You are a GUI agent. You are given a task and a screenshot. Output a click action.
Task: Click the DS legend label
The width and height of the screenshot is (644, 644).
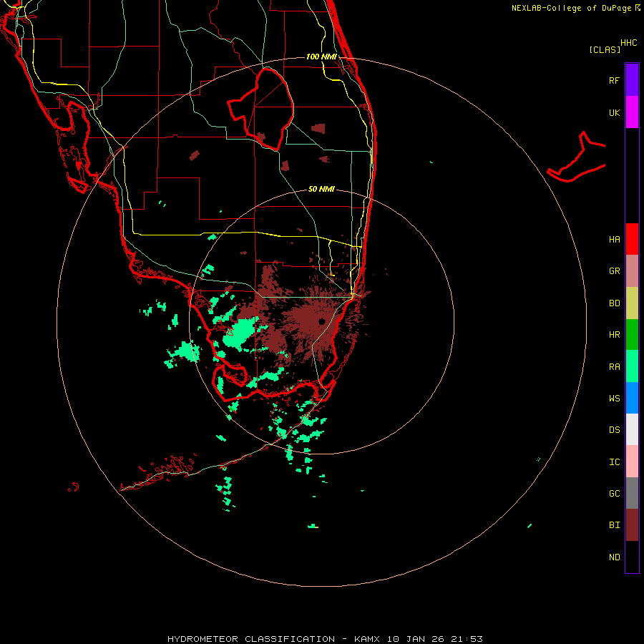pyautogui.click(x=614, y=430)
